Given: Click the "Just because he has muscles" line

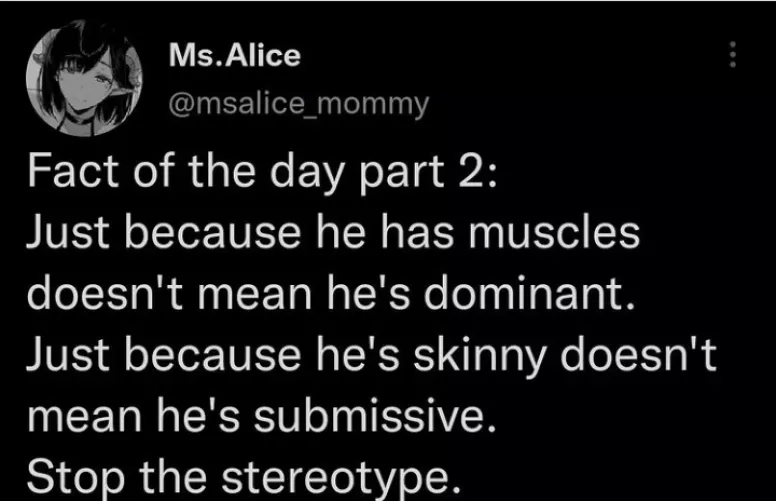Looking at the screenshot, I should click(x=332, y=236).
